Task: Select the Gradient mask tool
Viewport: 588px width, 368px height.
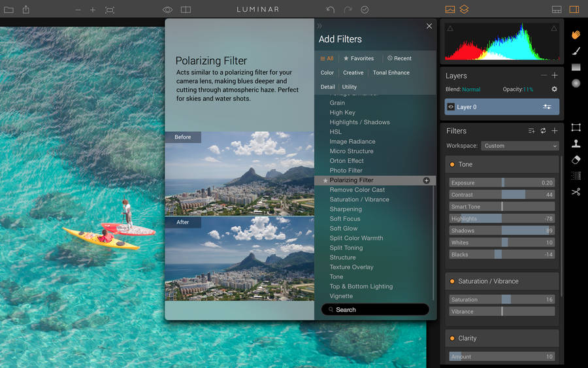Action: (x=576, y=67)
